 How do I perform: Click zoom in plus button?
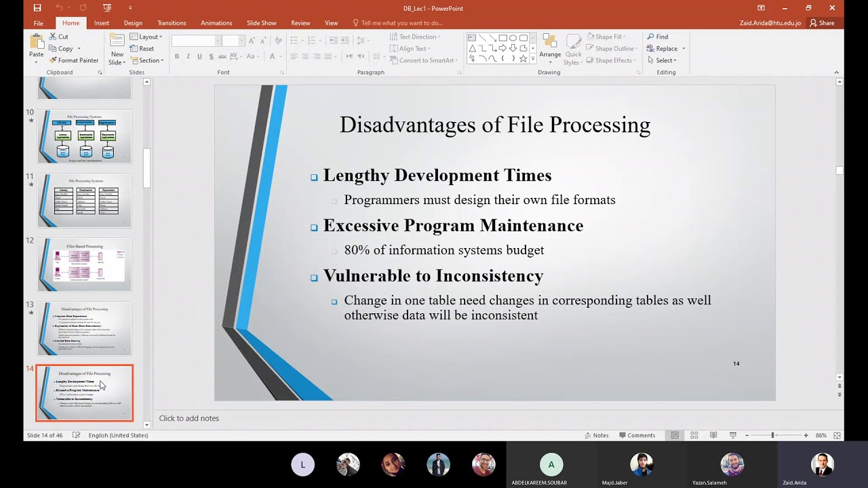(806, 435)
